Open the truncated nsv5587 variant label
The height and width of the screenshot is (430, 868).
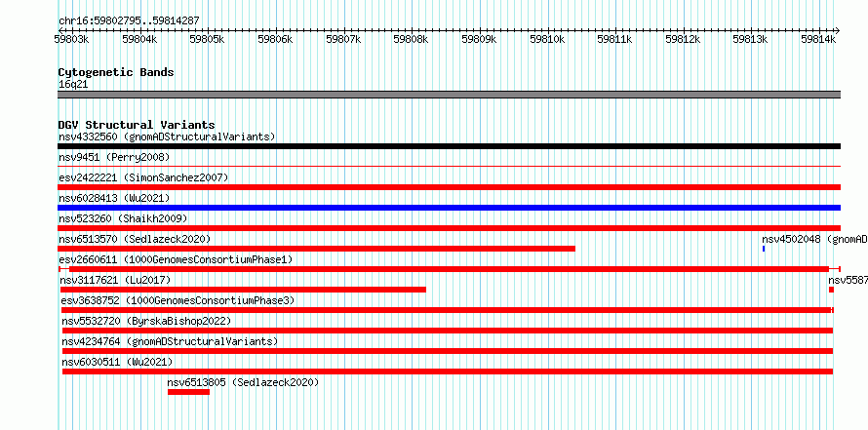pyautogui.click(x=848, y=280)
